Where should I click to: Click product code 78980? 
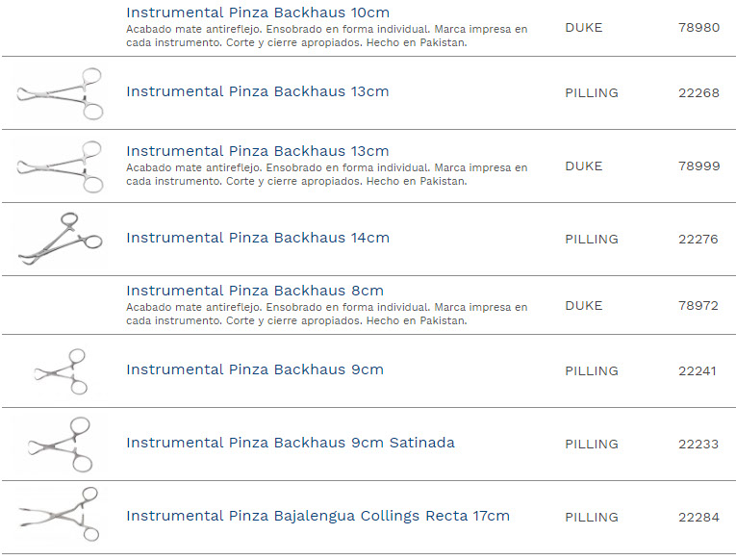pos(698,28)
